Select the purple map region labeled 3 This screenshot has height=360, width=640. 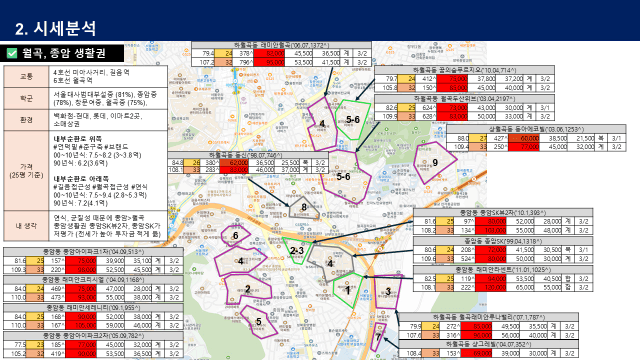tap(387, 291)
